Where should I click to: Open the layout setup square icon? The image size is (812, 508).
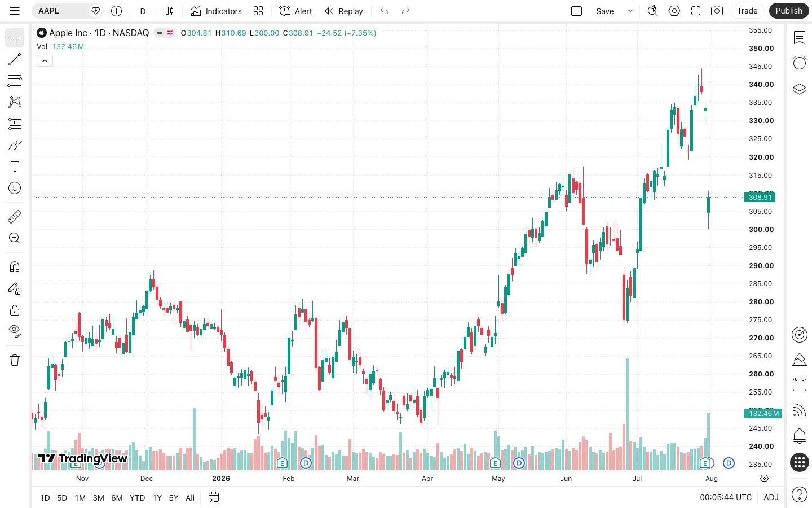coord(576,11)
